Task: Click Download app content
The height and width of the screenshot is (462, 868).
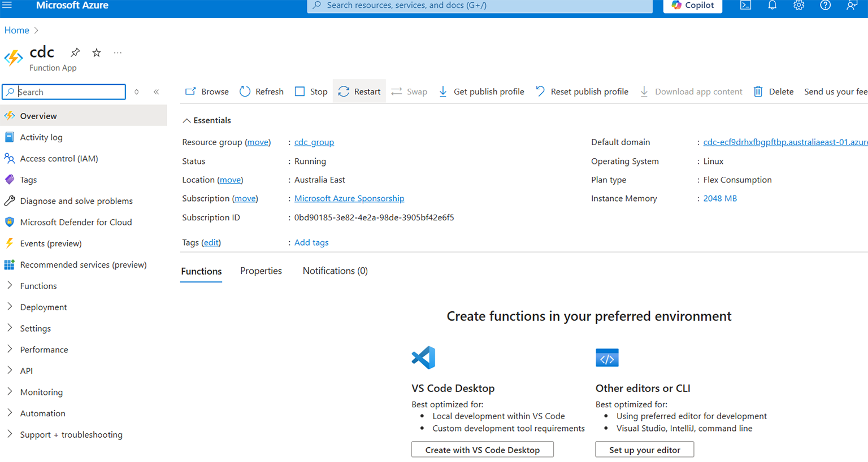Action: (691, 91)
